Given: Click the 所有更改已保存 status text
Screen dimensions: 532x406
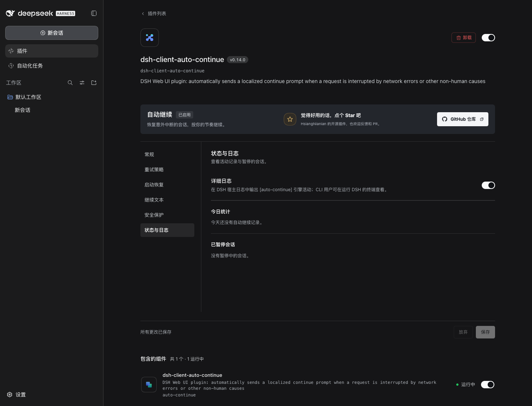Looking at the screenshot, I should click(156, 332).
